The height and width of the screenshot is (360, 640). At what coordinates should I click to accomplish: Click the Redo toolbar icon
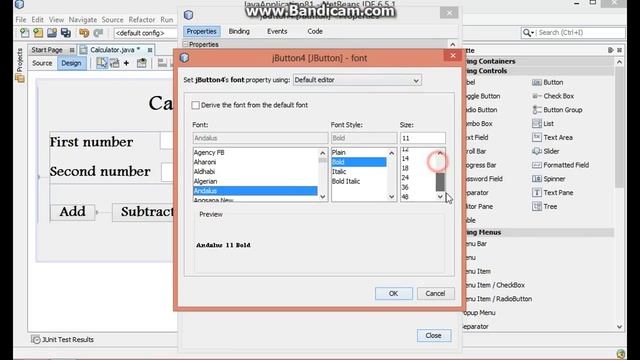pos(98,33)
